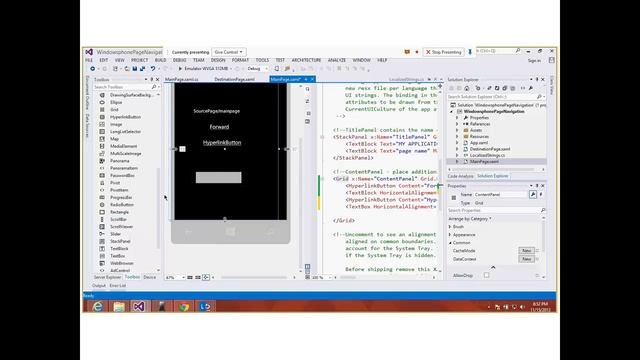Expand the Properties node in Solution Explorer

coord(457,118)
